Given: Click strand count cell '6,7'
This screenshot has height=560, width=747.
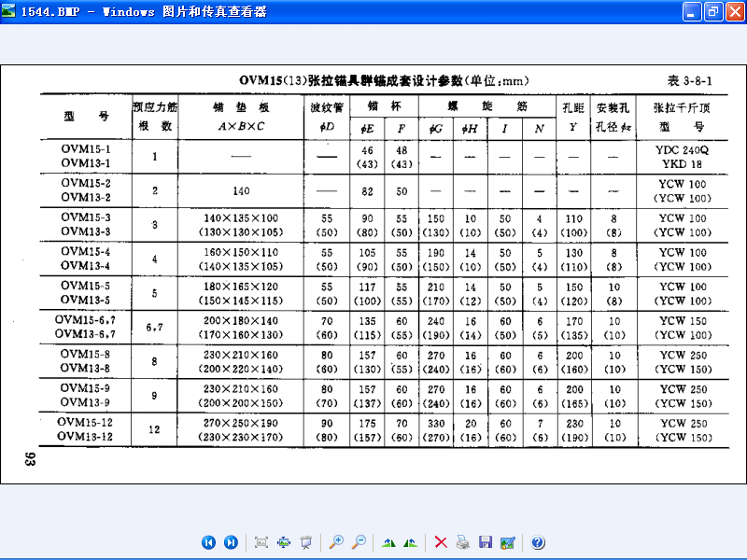Looking at the screenshot, I should click(154, 328).
